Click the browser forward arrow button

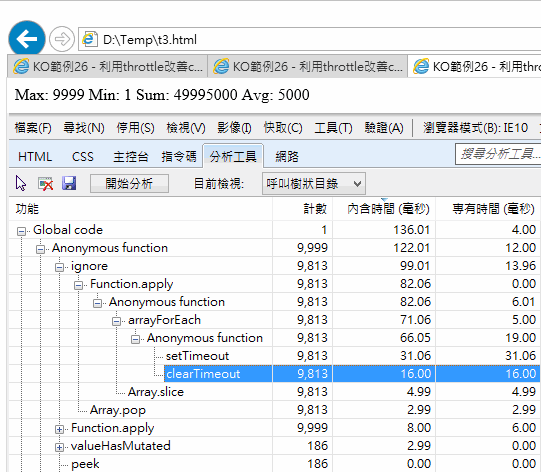[x=62, y=39]
